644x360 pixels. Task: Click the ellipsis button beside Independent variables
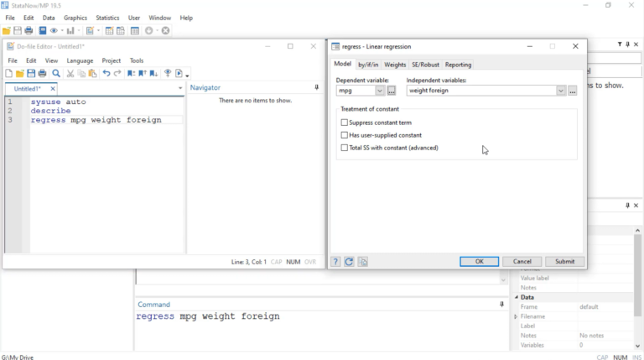click(573, 91)
